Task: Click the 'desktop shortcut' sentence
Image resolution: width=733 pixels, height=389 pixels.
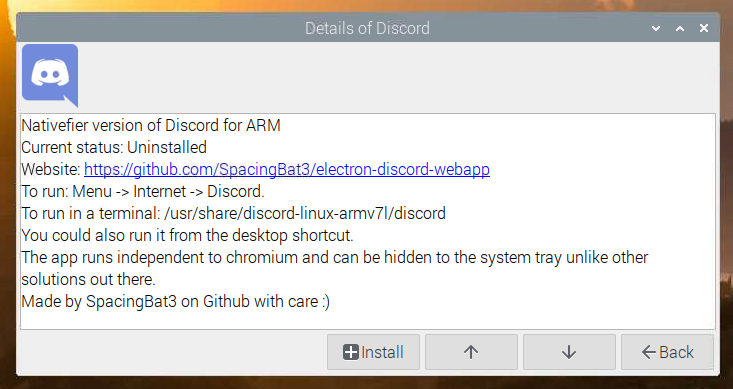Action: (x=187, y=235)
